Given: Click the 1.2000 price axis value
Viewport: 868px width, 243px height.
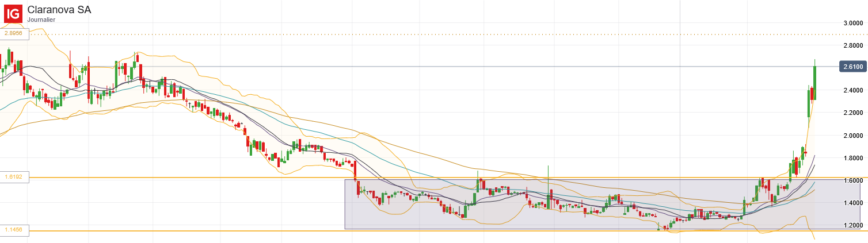Looking at the screenshot, I should [x=853, y=225].
